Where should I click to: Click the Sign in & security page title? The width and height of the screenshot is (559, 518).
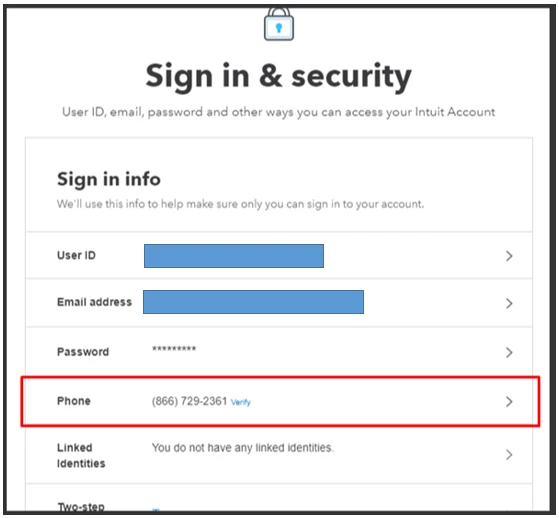tap(279, 76)
